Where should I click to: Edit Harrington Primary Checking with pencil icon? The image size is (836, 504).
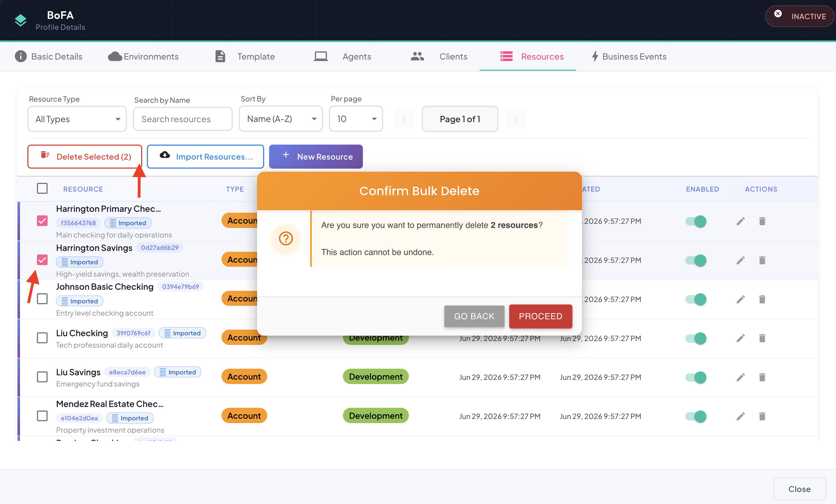(x=741, y=221)
